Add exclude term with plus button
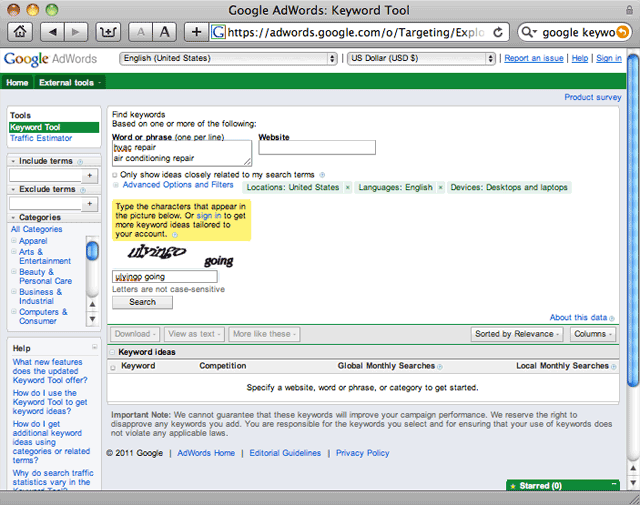The height and width of the screenshot is (505, 640). (x=90, y=203)
